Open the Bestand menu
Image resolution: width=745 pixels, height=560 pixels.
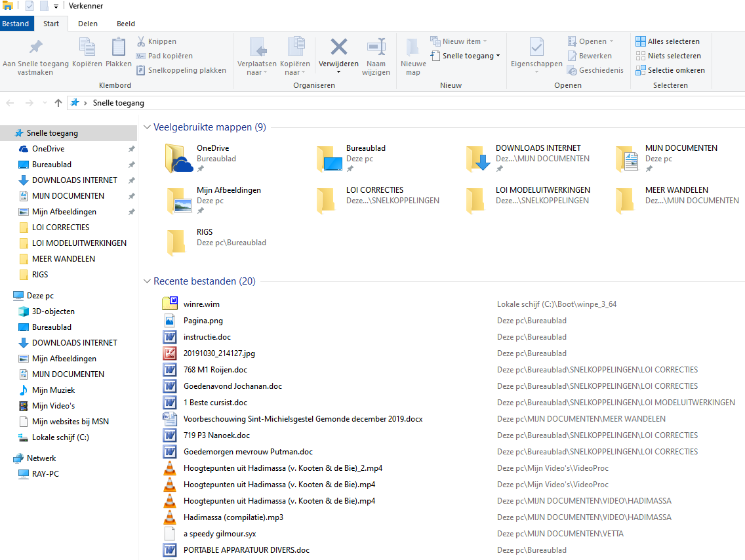tap(16, 24)
